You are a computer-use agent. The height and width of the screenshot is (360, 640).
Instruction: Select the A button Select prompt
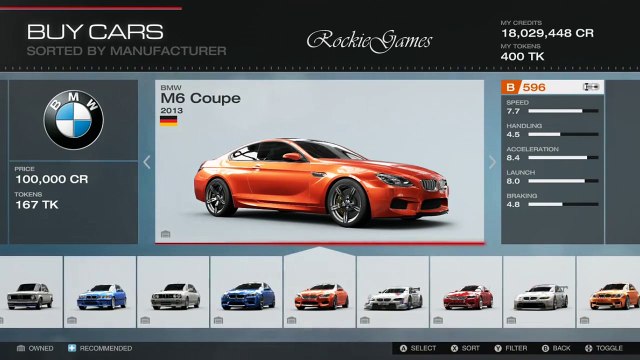pyautogui.click(x=418, y=348)
